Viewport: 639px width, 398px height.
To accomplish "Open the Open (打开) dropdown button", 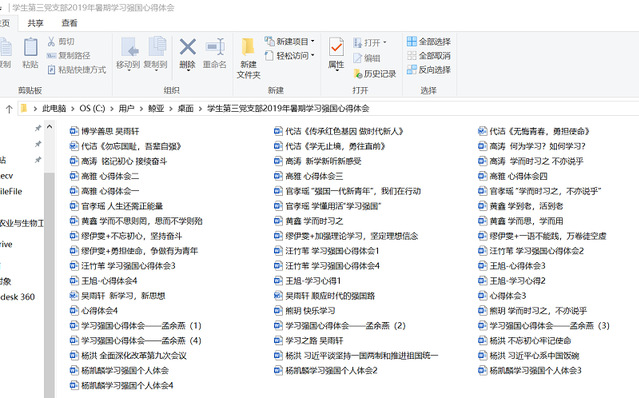I will click(385, 42).
